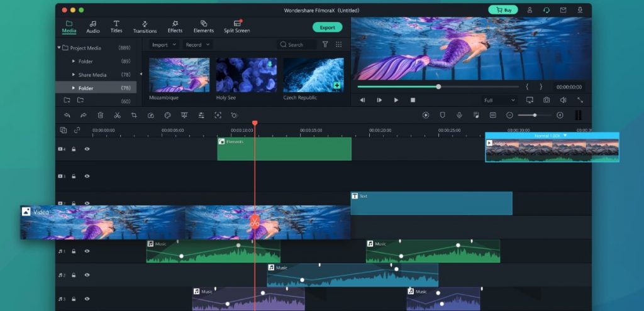
Task: Toggle visibility eye on video track 4
Action: 87,150
